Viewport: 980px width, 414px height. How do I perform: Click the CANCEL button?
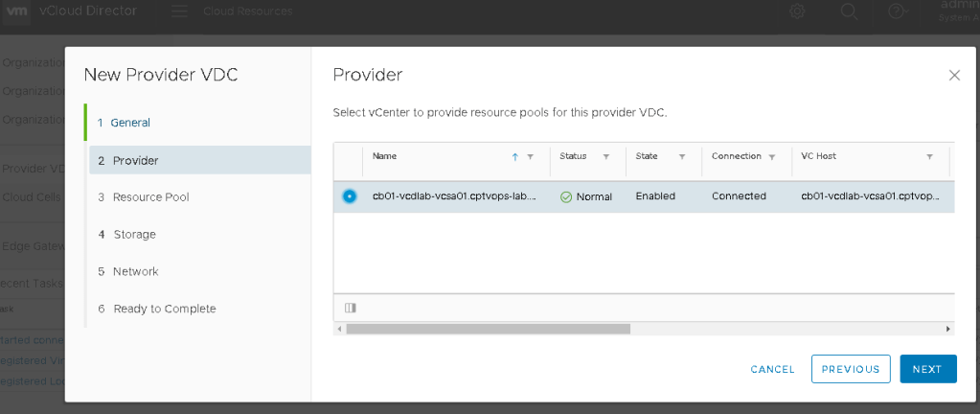[x=772, y=369]
